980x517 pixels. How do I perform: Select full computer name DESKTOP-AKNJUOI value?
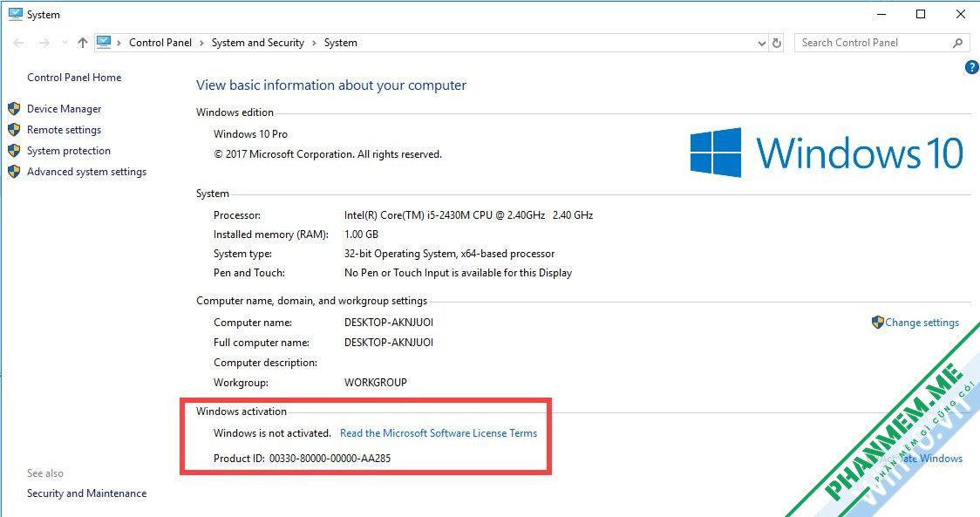pyautogui.click(x=389, y=343)
